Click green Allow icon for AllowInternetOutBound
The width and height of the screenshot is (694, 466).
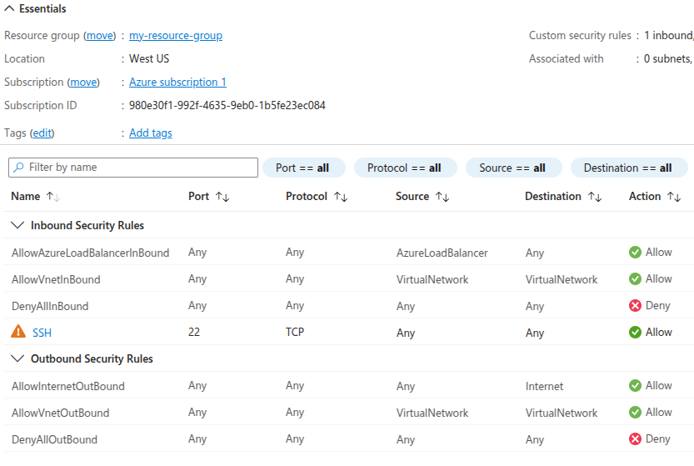click(x=635, y=385)
